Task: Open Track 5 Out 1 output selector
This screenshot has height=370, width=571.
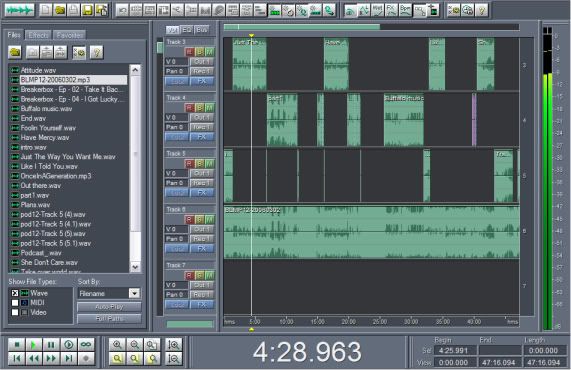Action: [x=202, y=173]
